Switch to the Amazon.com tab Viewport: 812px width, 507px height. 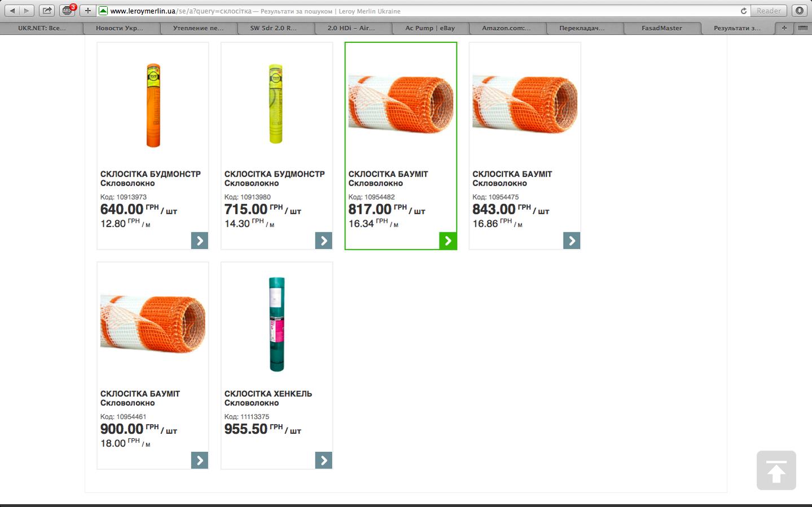coord(506,28)
